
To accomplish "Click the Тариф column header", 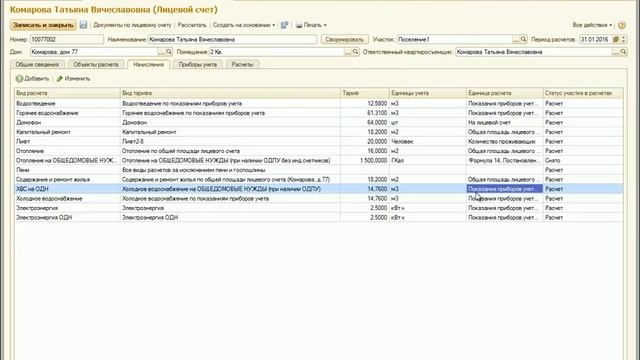I will pyautogui.click(x=364, y=93).
